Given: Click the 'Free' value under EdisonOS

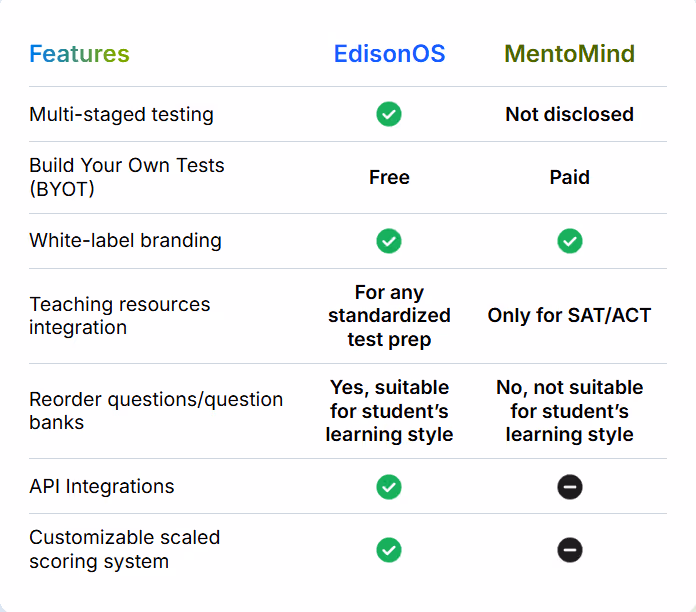Looking at the screenshot, I should pyautogui.click(x=389, y=177).
